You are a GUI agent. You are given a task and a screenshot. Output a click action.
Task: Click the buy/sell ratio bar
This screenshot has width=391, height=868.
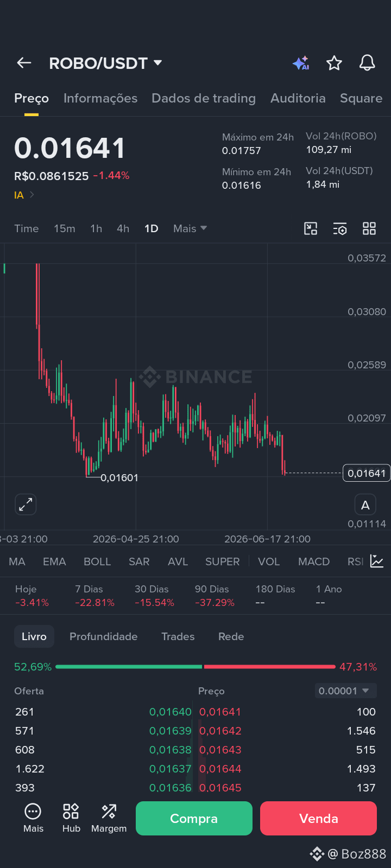point(195,667)
